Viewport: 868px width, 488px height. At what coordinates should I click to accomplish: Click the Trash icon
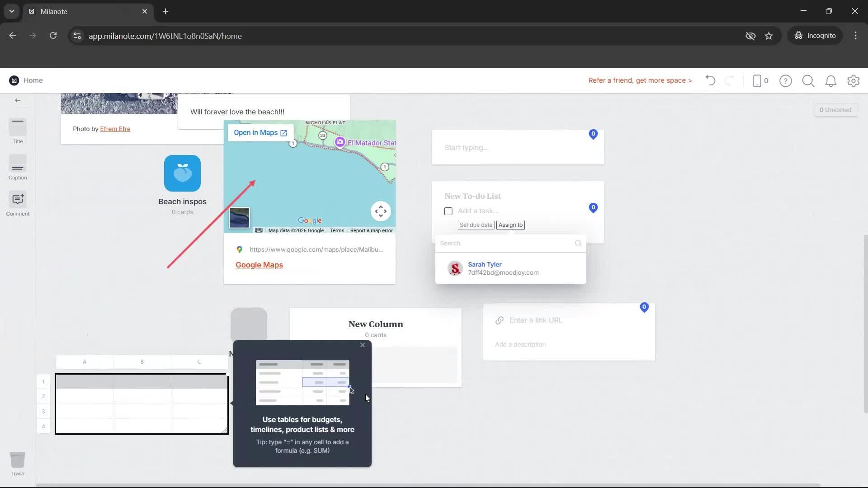point(18,460)
